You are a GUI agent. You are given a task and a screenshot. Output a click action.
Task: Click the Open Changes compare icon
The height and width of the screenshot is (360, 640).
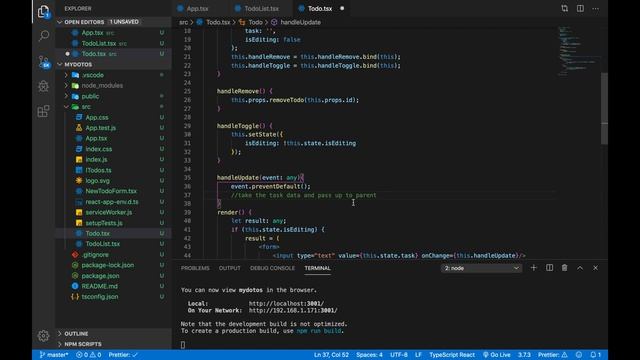(x=564, y=9)
